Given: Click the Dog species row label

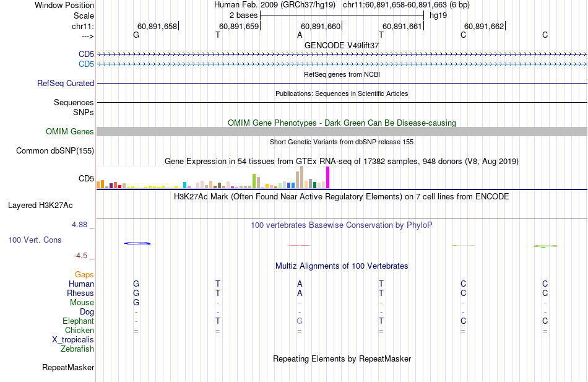Looking at the screenshot, I should pyautogui.click(x=87, y=312).
